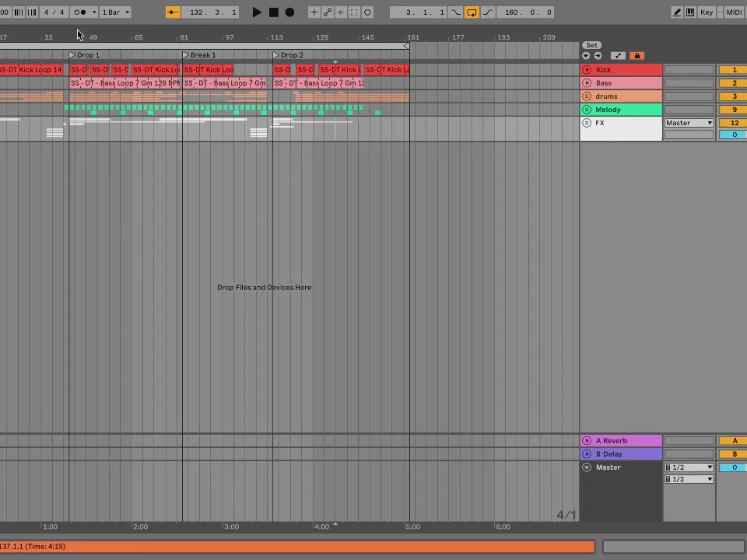This screenshot has height=560, width=747.
Task: Open the 1 Bar quantization menu
Action: (115, 12)
